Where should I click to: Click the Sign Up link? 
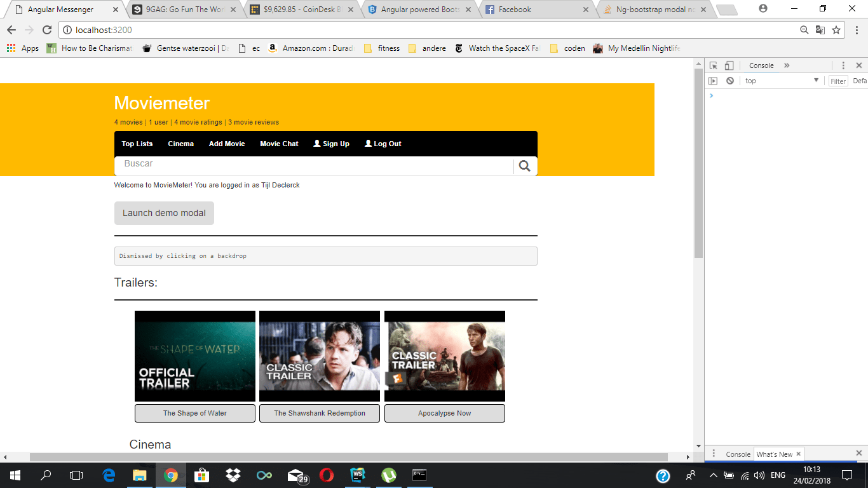pyautogui.click(x=331, y=144)
